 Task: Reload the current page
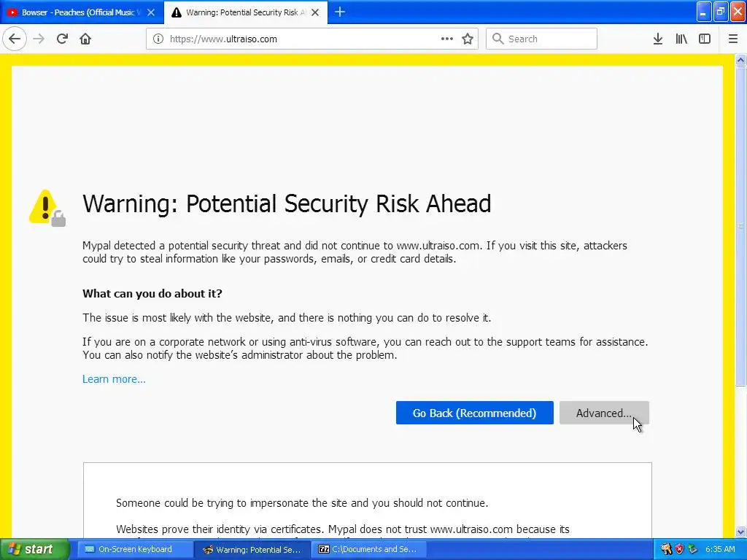(62, 39)
